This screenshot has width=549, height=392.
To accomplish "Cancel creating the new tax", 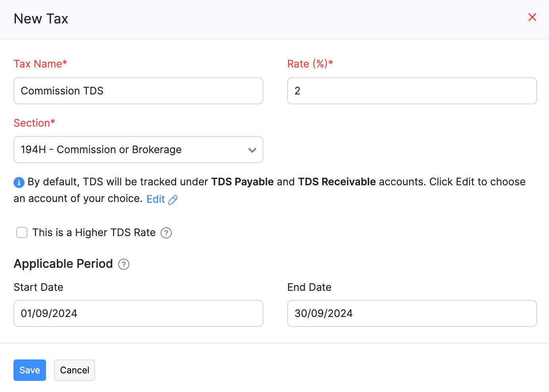I will click(x=74, y=370).
